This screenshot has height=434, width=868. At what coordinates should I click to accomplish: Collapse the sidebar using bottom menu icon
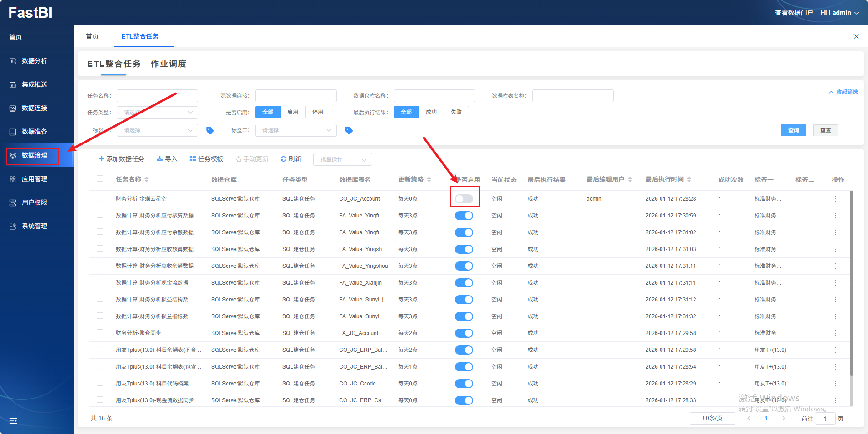pos(13,421)
